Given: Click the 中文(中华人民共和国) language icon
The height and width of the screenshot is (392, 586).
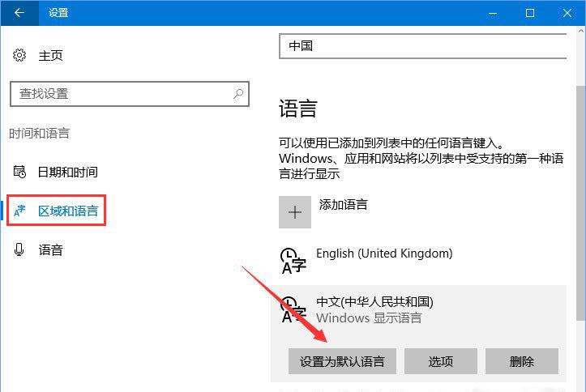Looking at the screenshot, I should pyautogui.click(x=293, y=309).
